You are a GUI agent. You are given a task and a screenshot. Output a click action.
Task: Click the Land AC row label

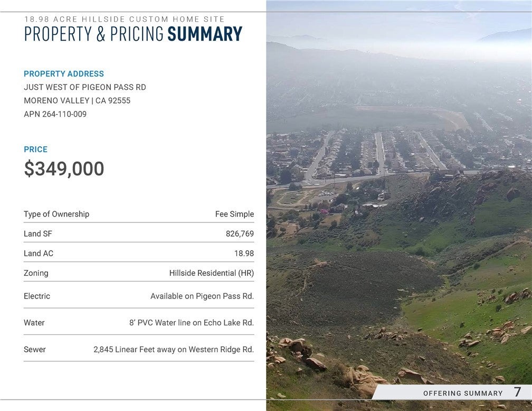coord(39,254)
